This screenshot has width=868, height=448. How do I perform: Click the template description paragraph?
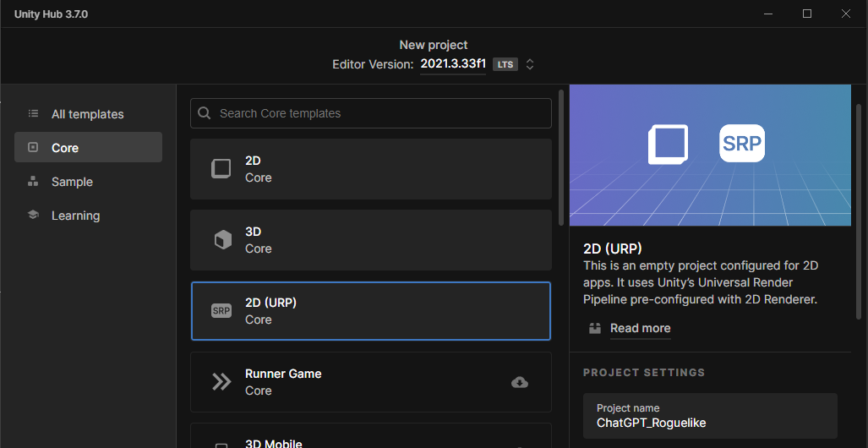tap(701, 283)
